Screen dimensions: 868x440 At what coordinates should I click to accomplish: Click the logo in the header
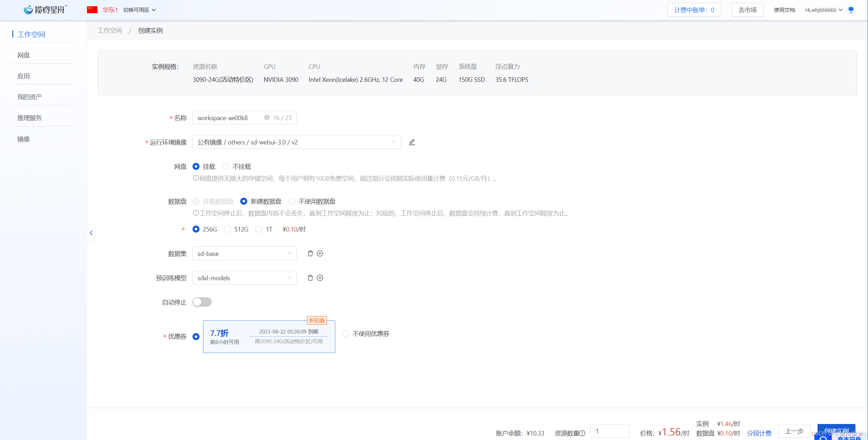pyautogui.click(x=45, y=9)
